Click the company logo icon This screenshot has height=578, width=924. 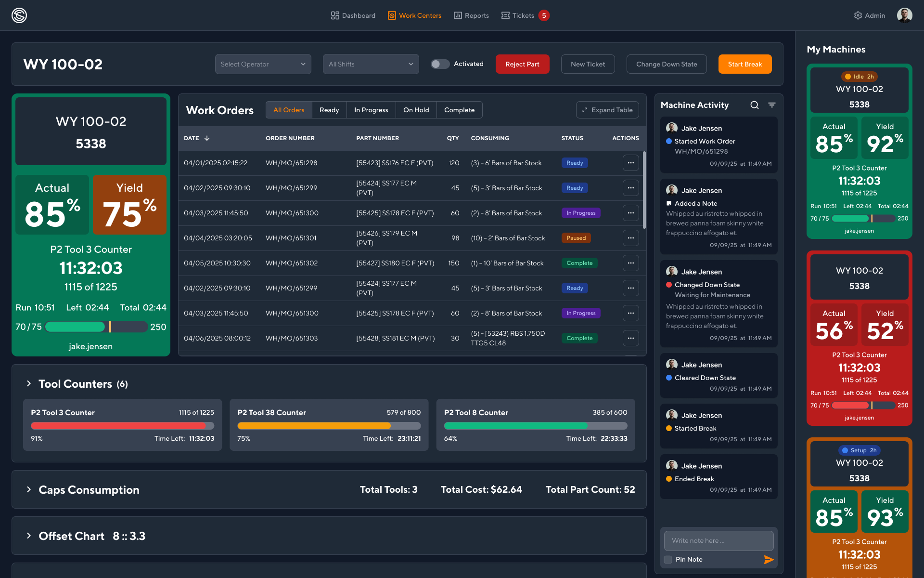(19, 15)
